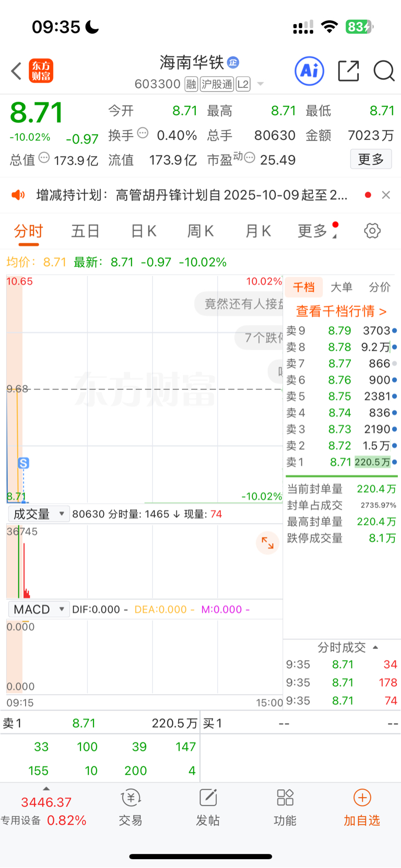Screen dimensions: 401x868
Task: Tap the 海南华铁 stock name title
Action: [x=192, y=63]
